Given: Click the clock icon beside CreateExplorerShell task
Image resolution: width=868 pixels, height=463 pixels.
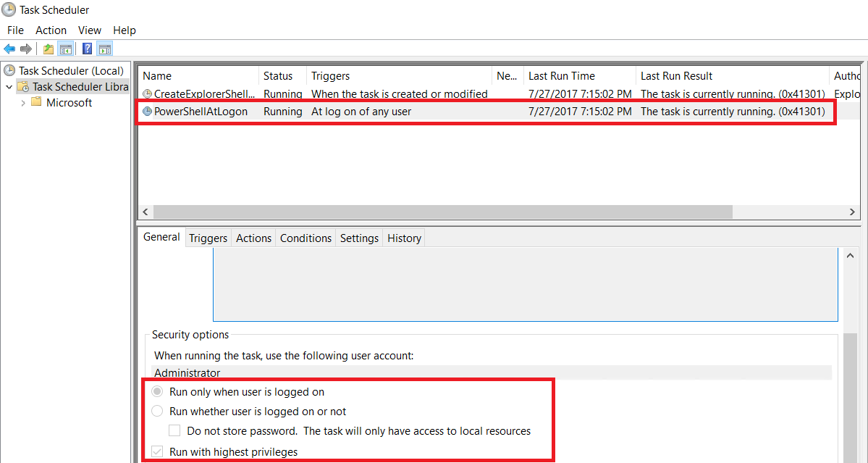Looking at the screenshot, I should [146, 94].
